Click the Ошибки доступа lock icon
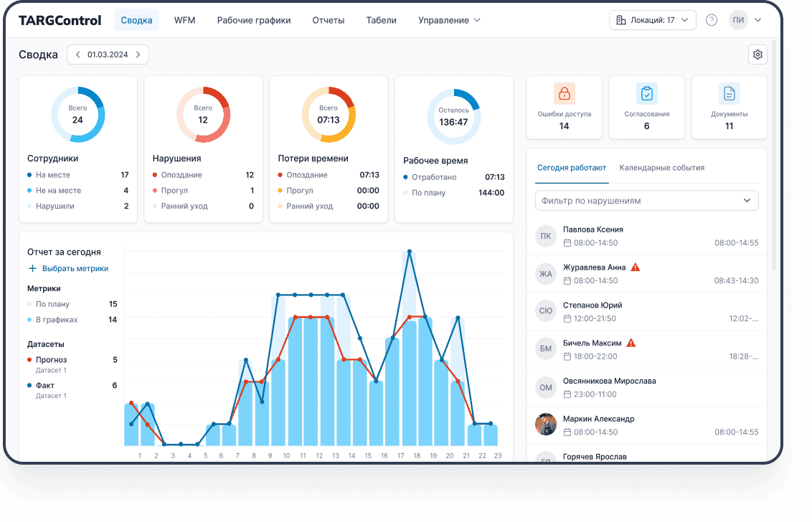Image resolution: width=812 pixels, height=522 pixels. (564, 94)
